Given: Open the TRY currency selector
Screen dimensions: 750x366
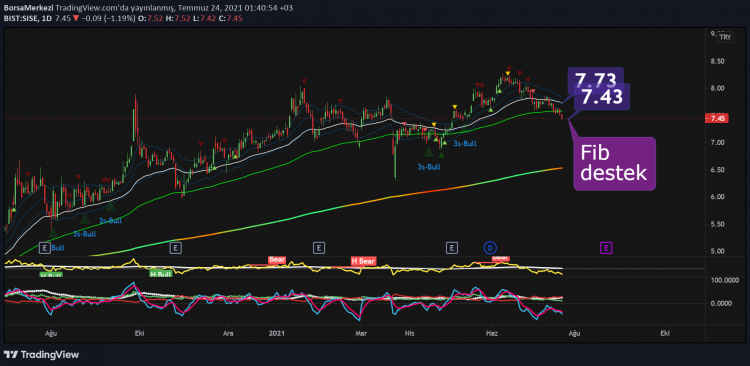Looking at the screenshot, I should click(726, 37).
